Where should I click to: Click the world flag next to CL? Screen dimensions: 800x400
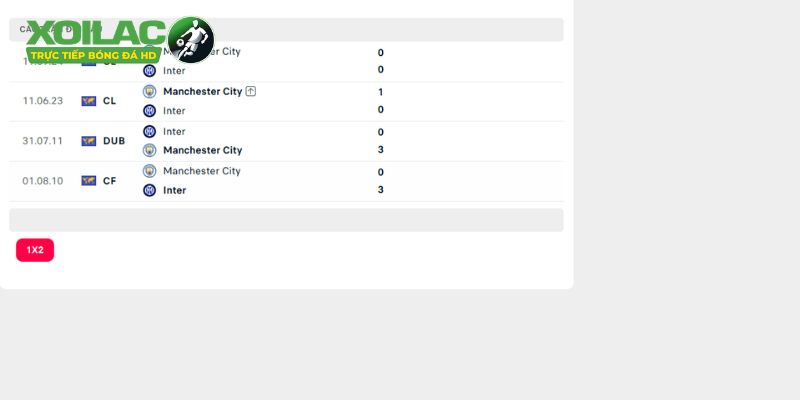89,101
